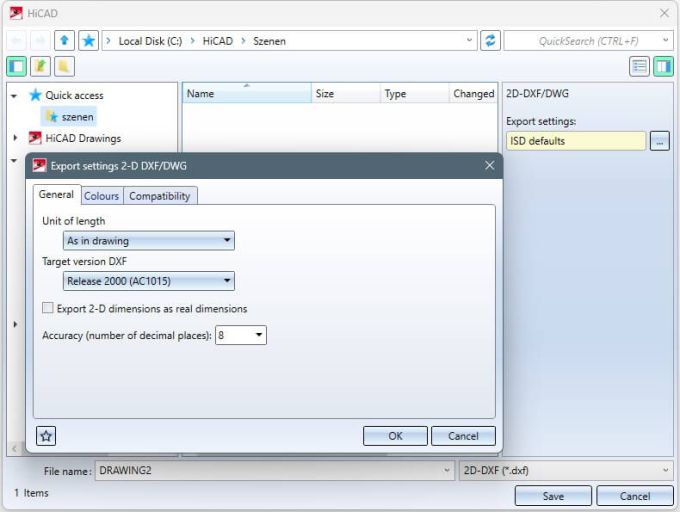Click Local Disk (C:) in the path

click(x=150, y=41)
